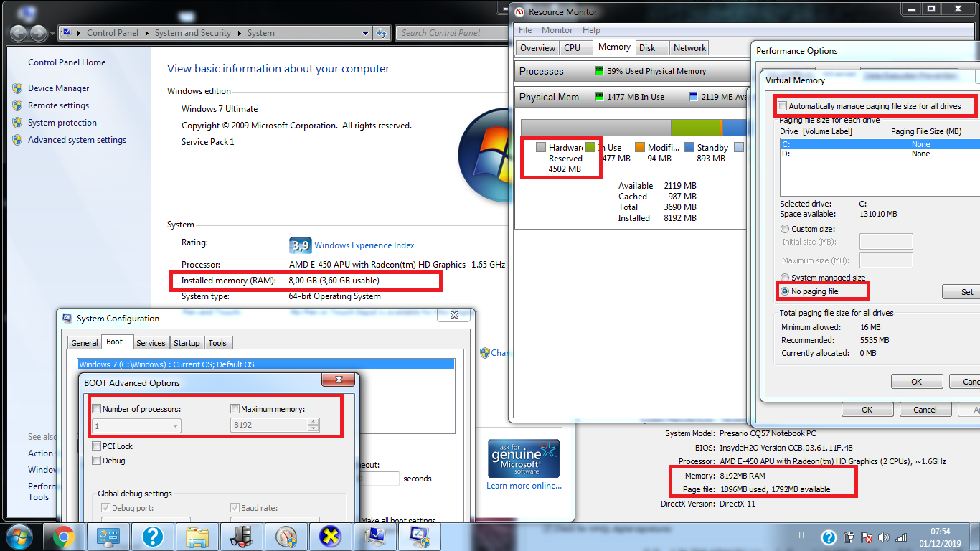Screen dimensions: 980x551
Task: Expand the Control Panel breadcrumb arrow
Action: pyautogui.click(x=147, y=33)
